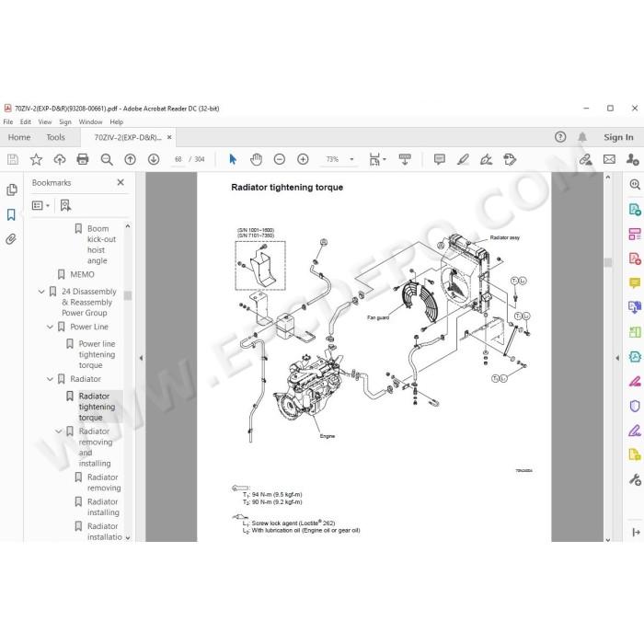Viewport: 644px width, 644px height.
Task: Click the search zoom tool in right pane
Action: coord(635,184)
